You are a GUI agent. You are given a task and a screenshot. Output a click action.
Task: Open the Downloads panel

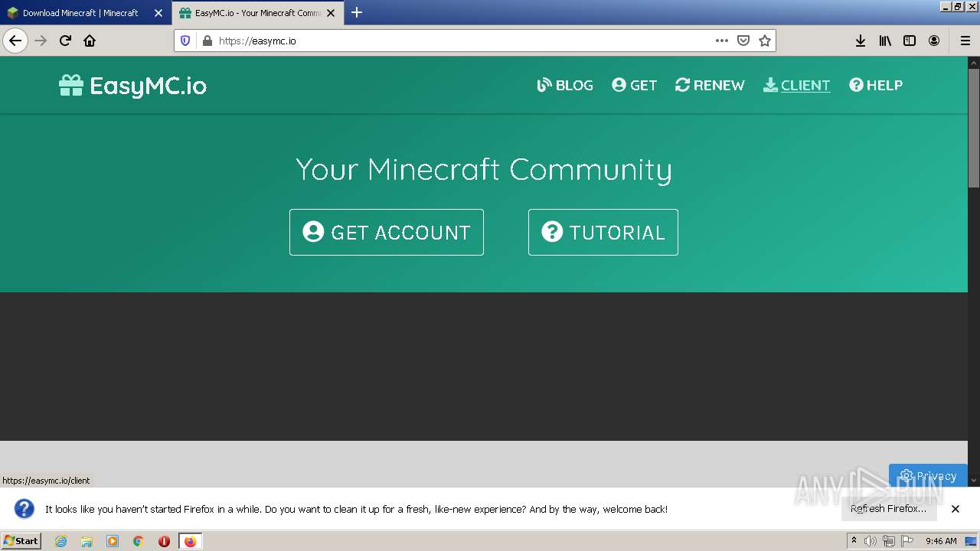861,41
